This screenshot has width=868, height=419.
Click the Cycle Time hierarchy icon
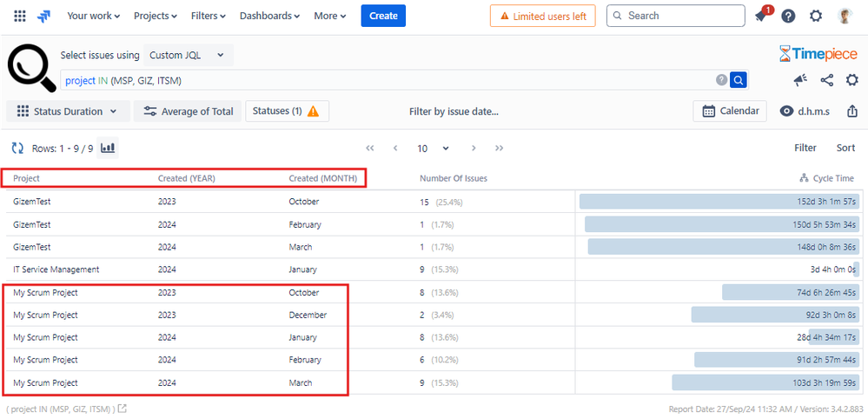pyautogui.click(x=805, y=178)
